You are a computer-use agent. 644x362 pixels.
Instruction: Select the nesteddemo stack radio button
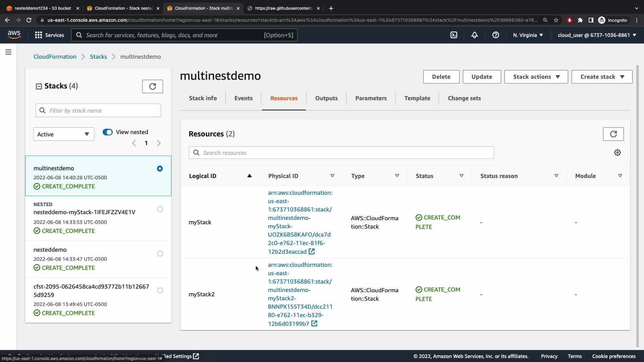(x=160, y=254)
